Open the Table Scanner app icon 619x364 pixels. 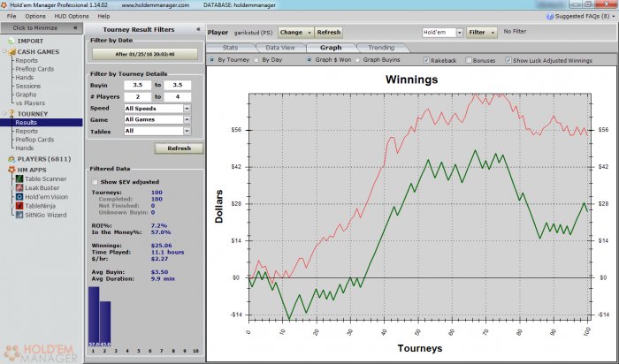point(19,179)
